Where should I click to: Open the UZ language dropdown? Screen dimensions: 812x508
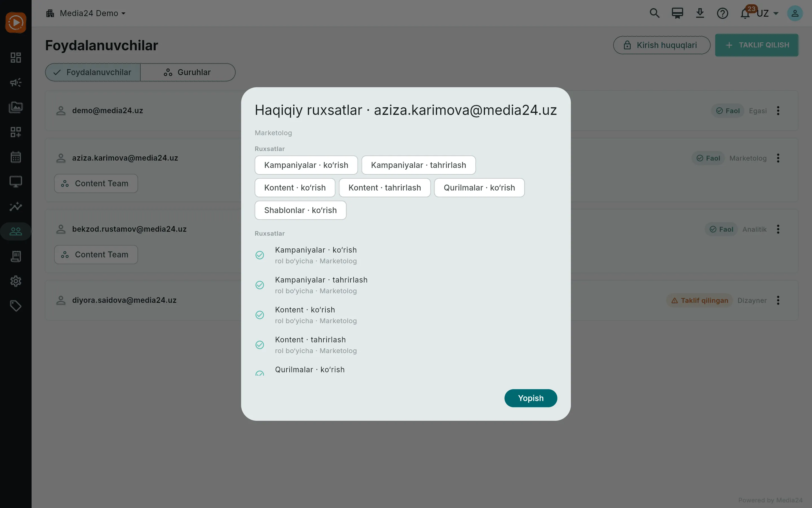768,14
